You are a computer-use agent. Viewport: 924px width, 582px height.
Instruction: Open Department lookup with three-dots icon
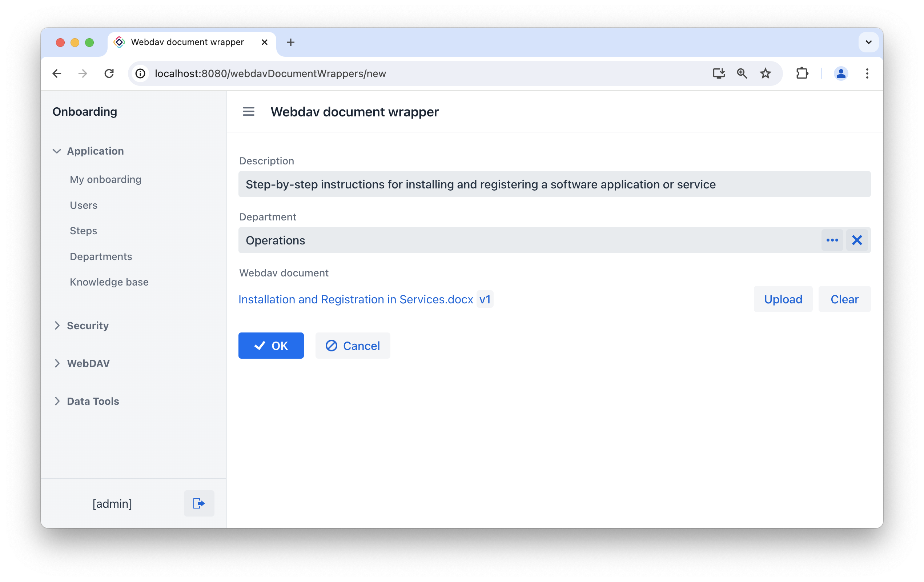832,240
